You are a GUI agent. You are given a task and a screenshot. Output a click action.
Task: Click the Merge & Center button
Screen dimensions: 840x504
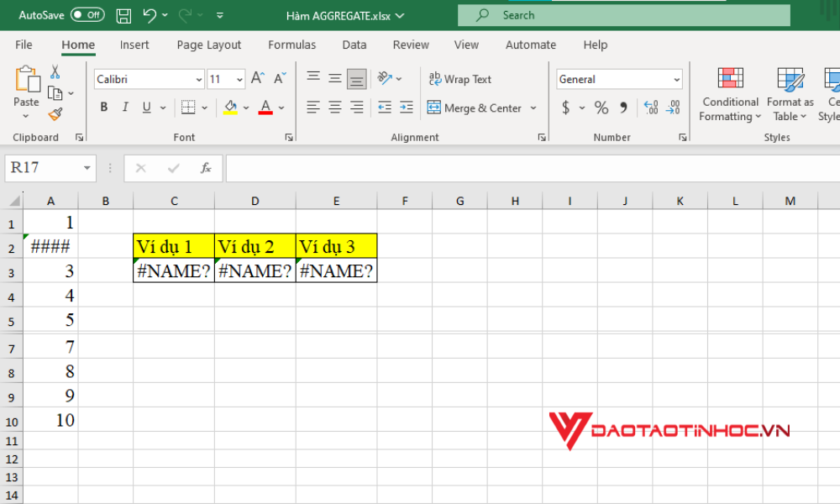tap(477, 108)
